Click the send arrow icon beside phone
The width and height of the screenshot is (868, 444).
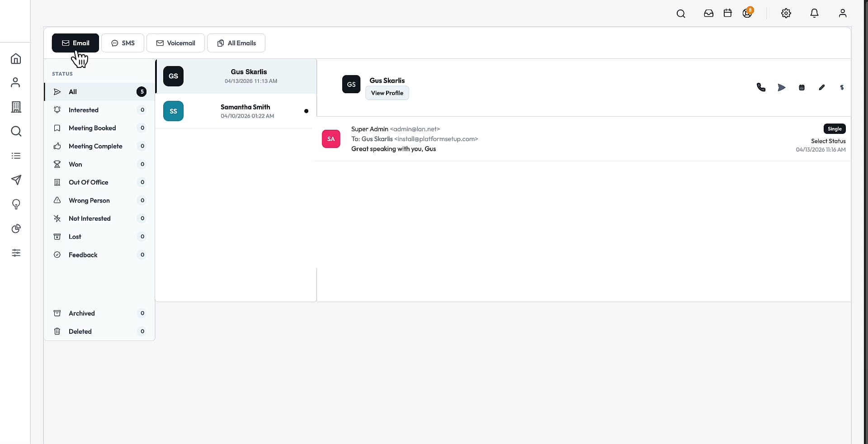[x=781, y=87]
